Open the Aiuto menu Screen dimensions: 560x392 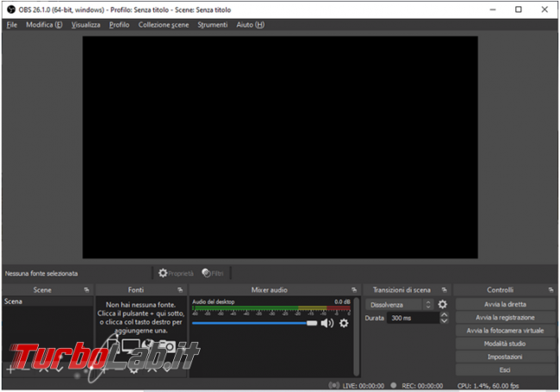[251, 25]
